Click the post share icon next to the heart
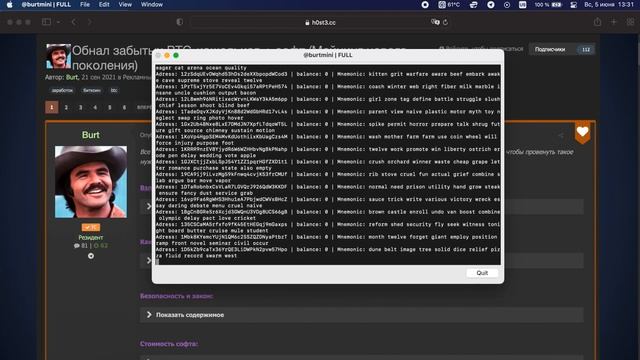 pos(561,136)
